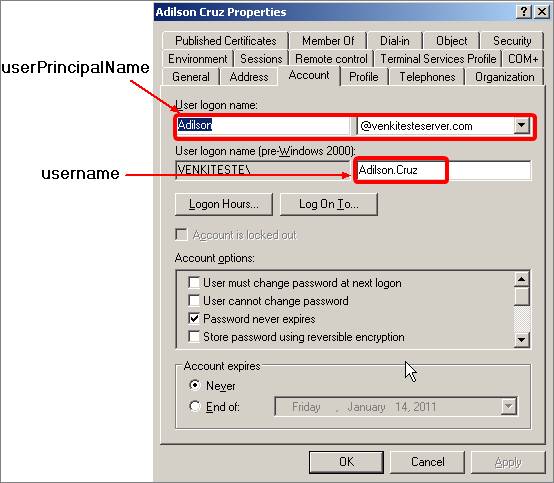
Task: Open the General tab
Action: coord(191,77)
